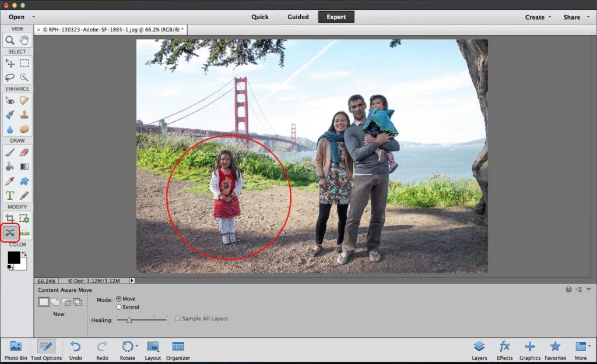The height and width of the screenshot is (364, 597).
Task: Switch to the Guided edit tab
Action: pos(298,17)
